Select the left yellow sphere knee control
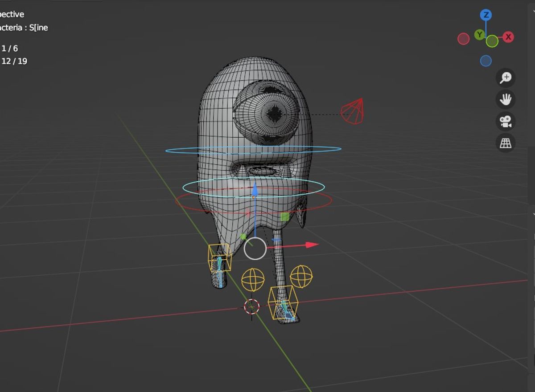 (253, 280)
